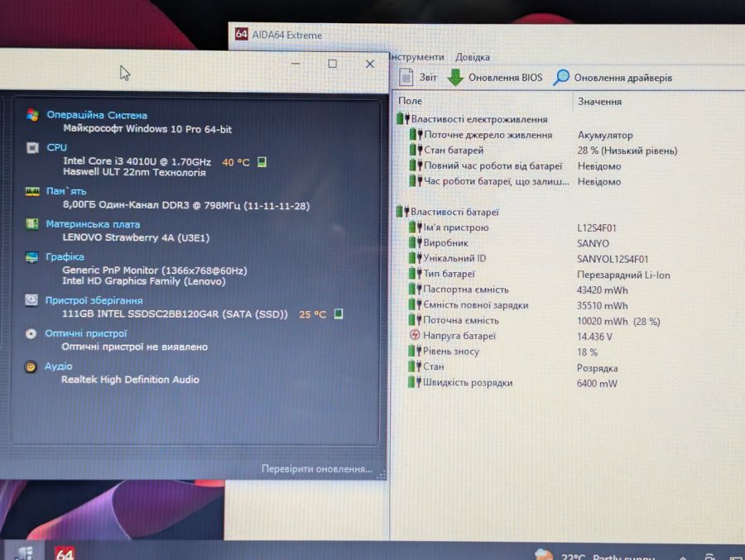Screen dimensions: 745x560
Task: Click the Перевірити оновлення... link
Action: click(317, 469)
